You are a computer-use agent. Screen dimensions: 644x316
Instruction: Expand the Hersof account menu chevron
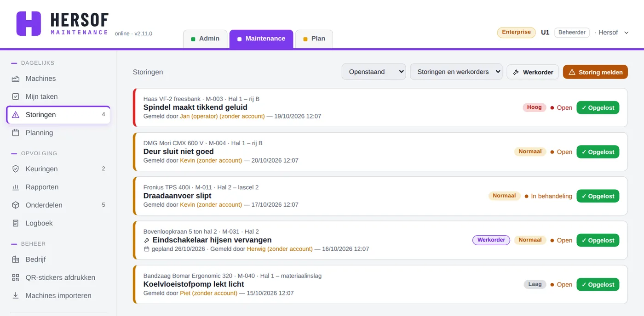tap(626, 33)
